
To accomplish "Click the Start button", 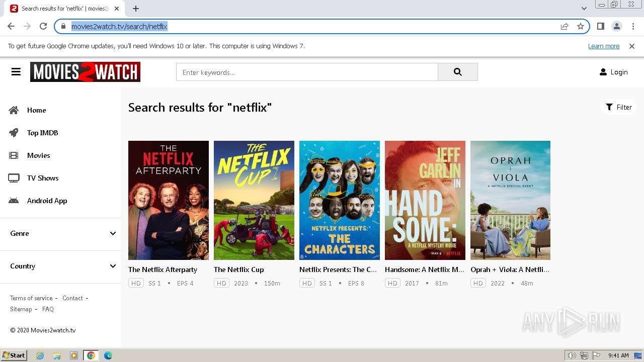I will (14, 355).
